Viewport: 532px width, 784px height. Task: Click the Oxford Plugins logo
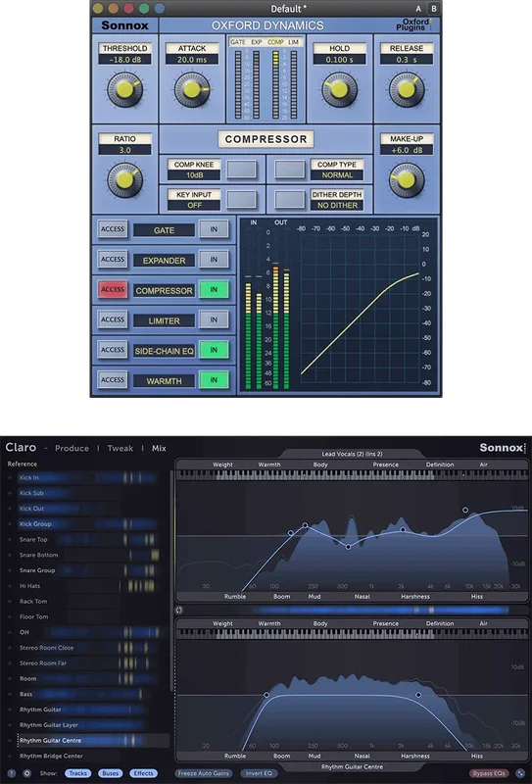[x=416, y=24]
